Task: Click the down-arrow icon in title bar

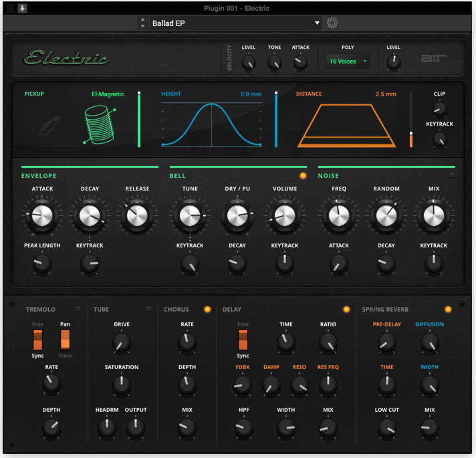Action: click(22, 8)
